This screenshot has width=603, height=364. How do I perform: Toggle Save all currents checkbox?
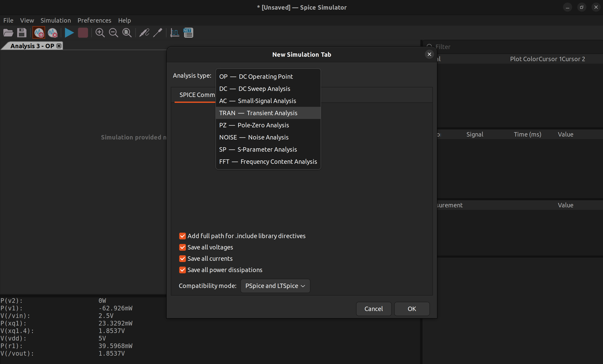tap(182, 258)
